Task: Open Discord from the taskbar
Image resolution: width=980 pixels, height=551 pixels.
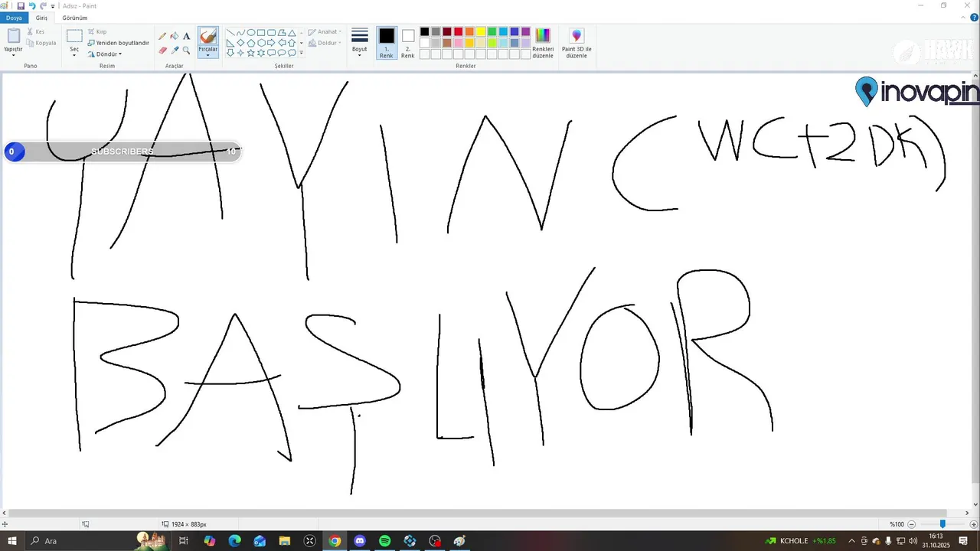Action: tap(360, 541)
